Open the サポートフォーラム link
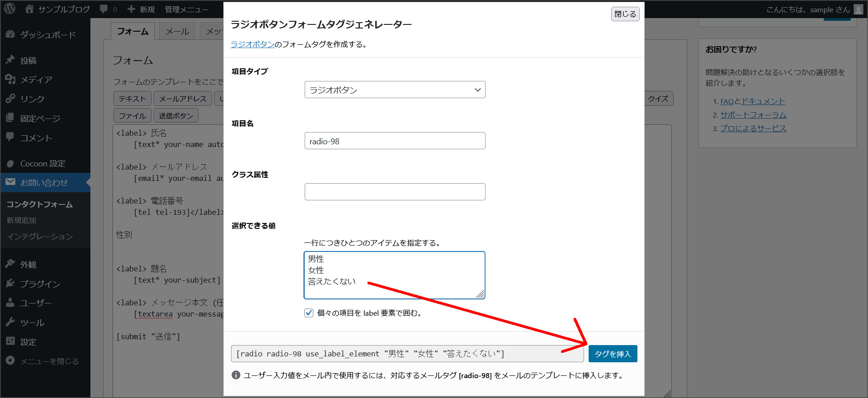 point(753,115)
